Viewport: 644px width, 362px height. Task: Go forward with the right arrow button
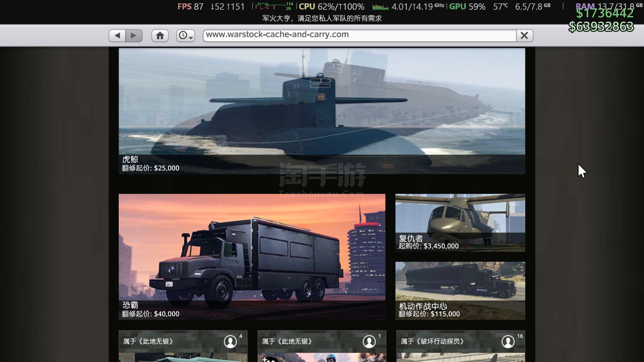click(134, 36)
